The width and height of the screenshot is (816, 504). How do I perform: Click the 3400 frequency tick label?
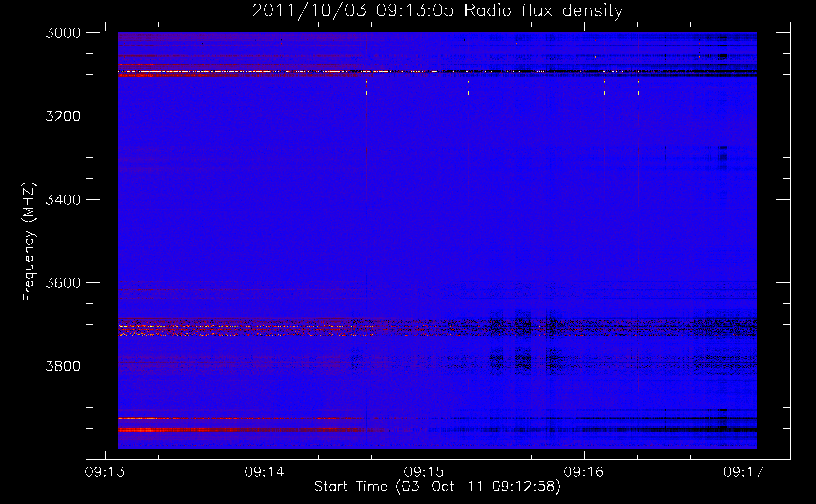[63, 200]
